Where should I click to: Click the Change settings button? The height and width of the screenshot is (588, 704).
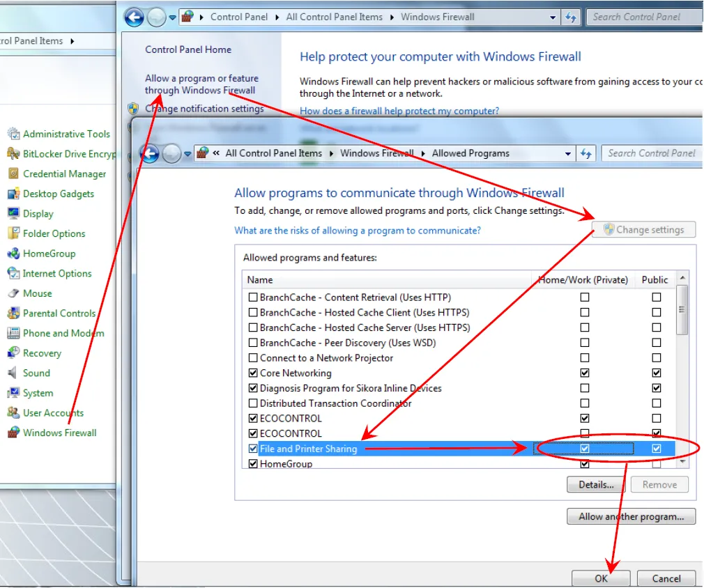pos(644,229)
